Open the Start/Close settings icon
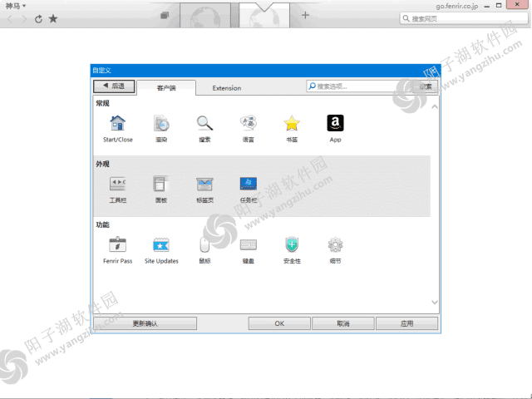The height and width of the screenshot is (399, 532). click(x=118, y=123)
